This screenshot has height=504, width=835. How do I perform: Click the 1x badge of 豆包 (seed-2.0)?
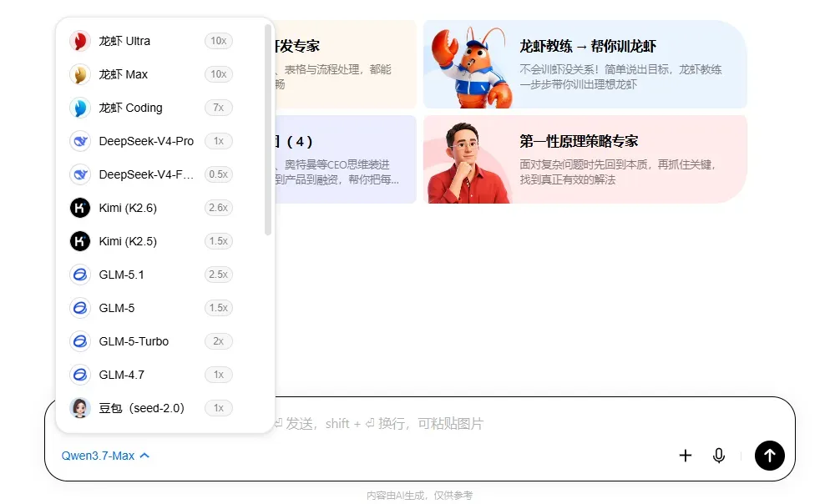coord(218,408)
